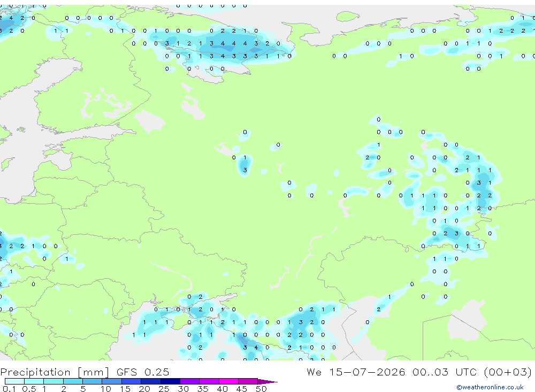Click the date "We 15-07-2026"
The height and width of the screenshot is (392, 535).
(356, 372)
